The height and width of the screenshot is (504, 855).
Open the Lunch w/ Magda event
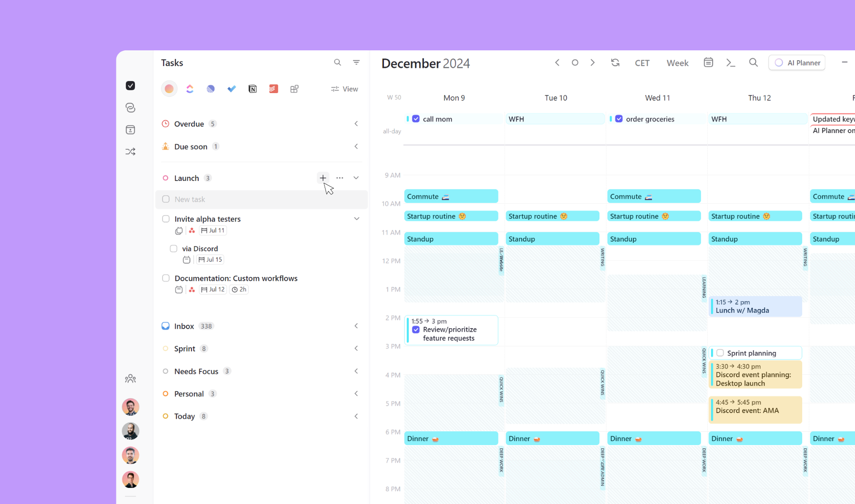click(x=756, y=306)
